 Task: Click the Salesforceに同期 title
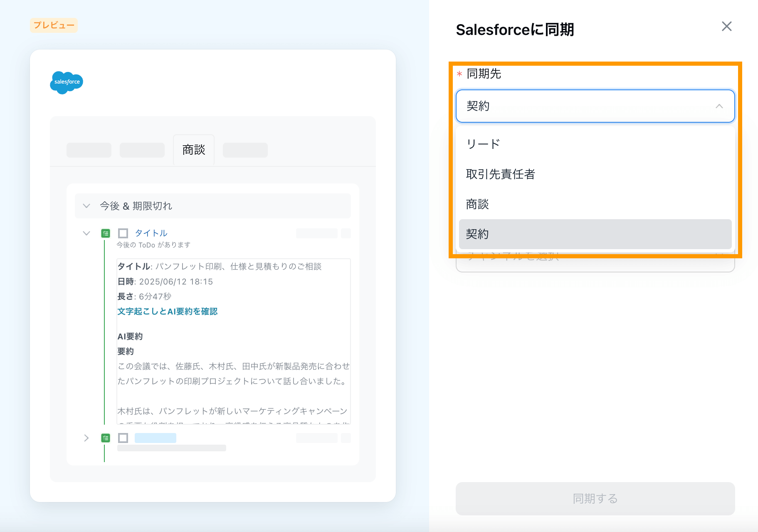(x=515, y=30)
